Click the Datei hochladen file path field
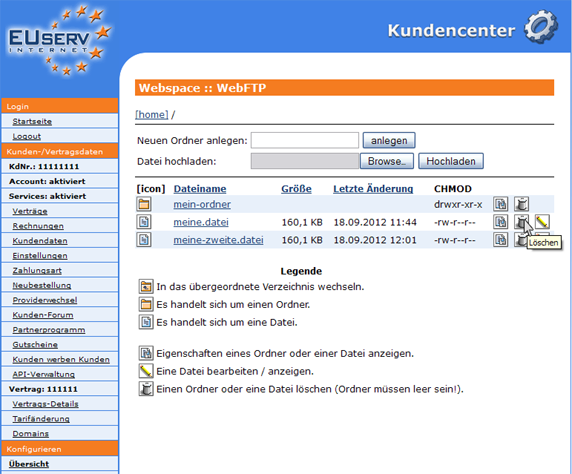 pyautogui.click(x=305, y=161)
